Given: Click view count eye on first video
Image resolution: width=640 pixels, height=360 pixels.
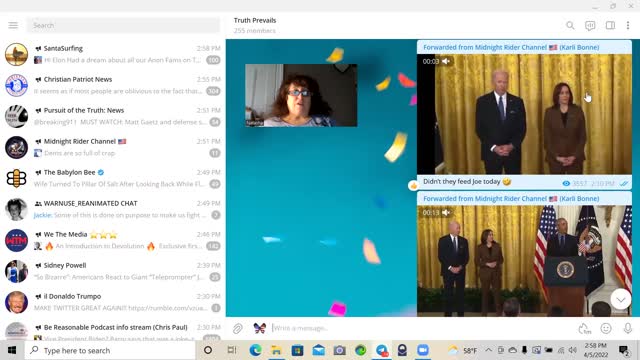Looking at the screenshot, I should click(x=566, y=184).
